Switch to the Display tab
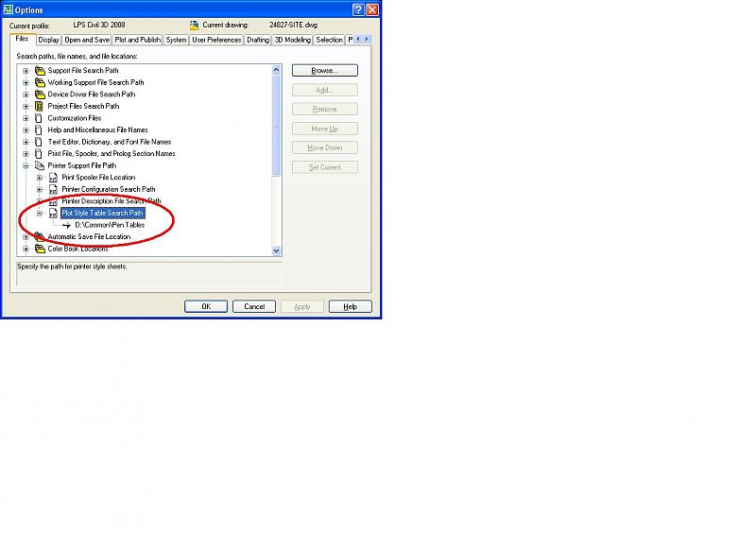This screenshot has height=534, width=756. (48, 40)
